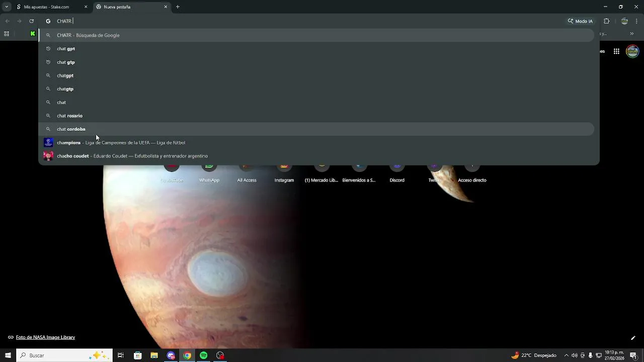Reload the page with the refresh icon
Viewport: 644px width, 362px height.
click(x=31, y=21)
